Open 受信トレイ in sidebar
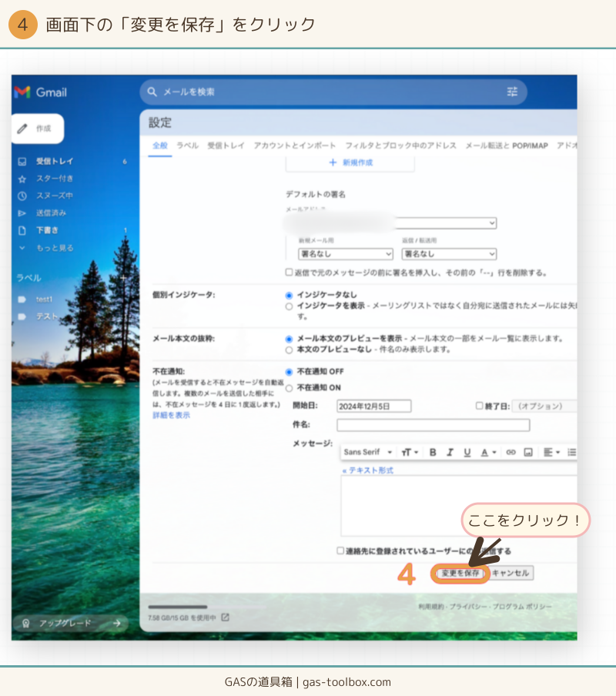616x696 pixels. 54,161
